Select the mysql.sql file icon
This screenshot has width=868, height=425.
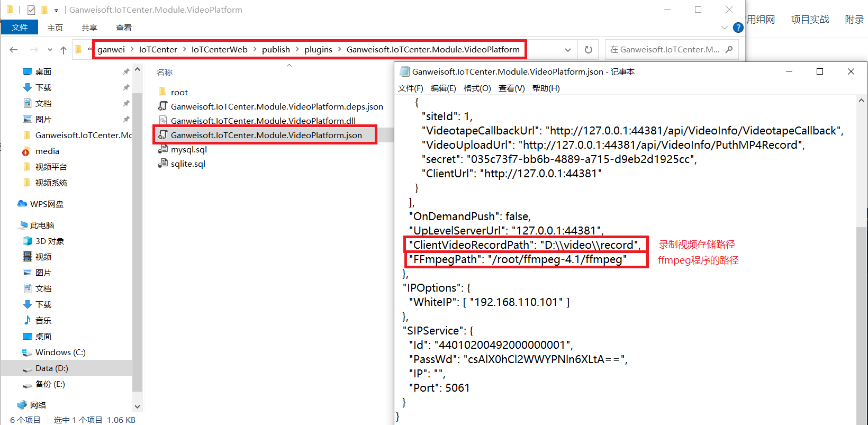click(x=163, y=149)
